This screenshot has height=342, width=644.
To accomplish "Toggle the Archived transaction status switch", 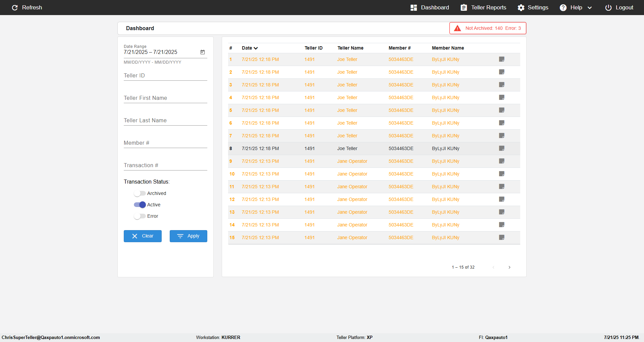I will [140, 193].
